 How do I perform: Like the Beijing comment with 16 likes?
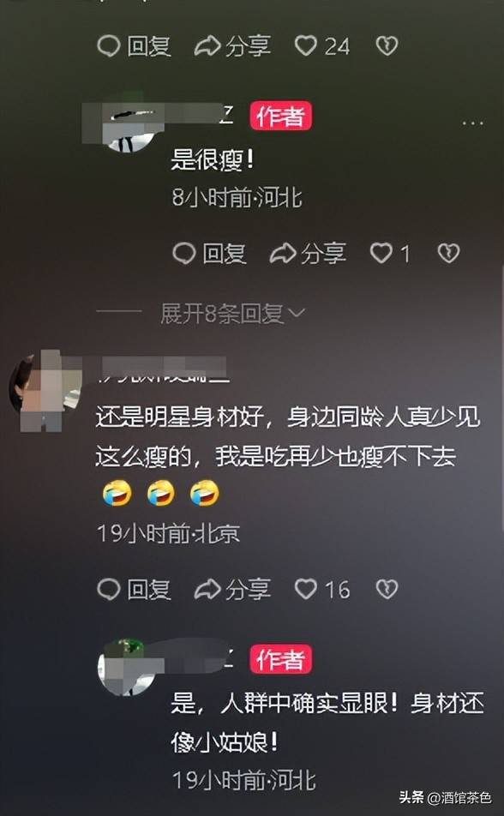(x=321, y=589)
